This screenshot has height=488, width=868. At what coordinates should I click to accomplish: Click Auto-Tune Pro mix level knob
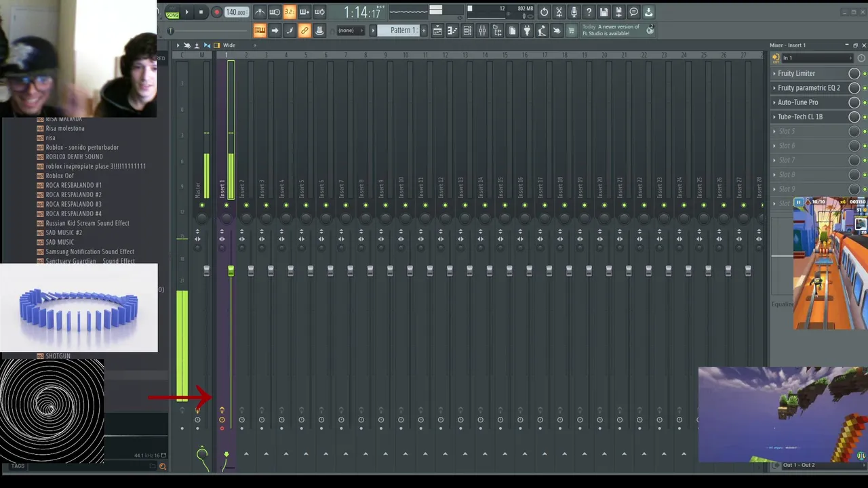click(854, 102)
